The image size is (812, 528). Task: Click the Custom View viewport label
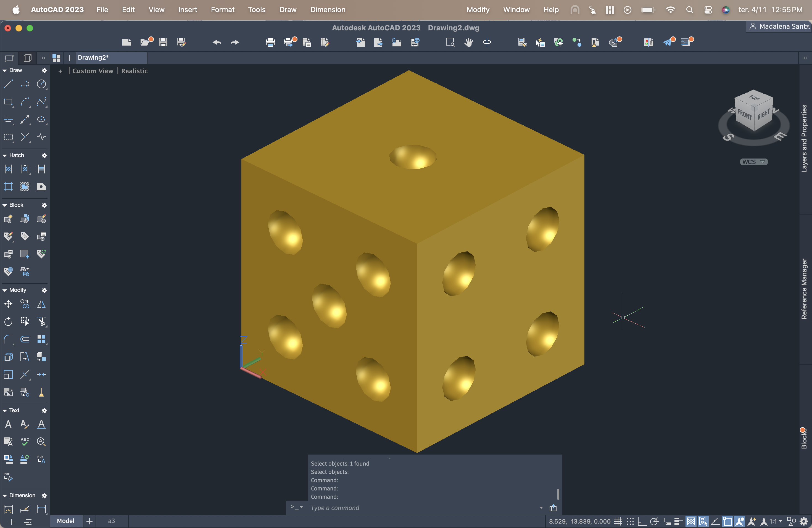(93, 71)
